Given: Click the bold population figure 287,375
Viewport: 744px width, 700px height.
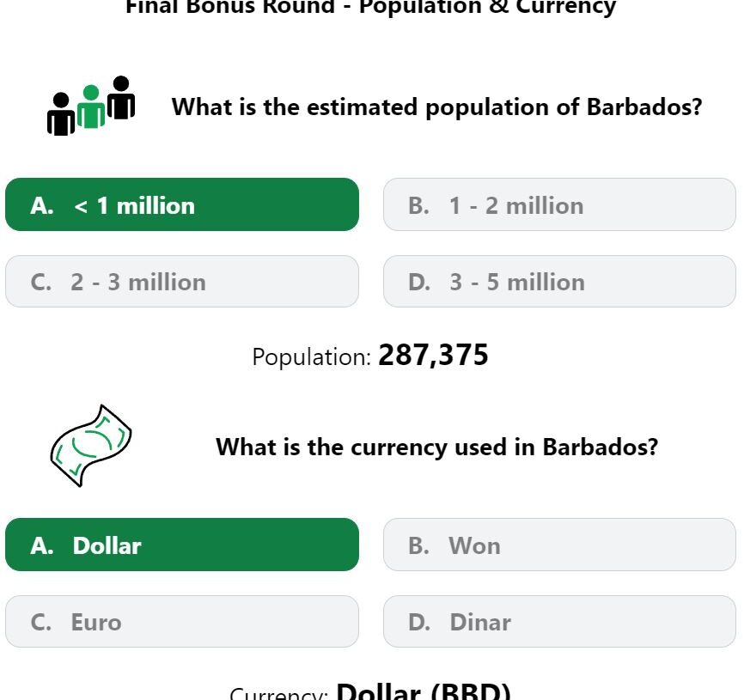Looking at the screenshot, I should tap(433, 355).
